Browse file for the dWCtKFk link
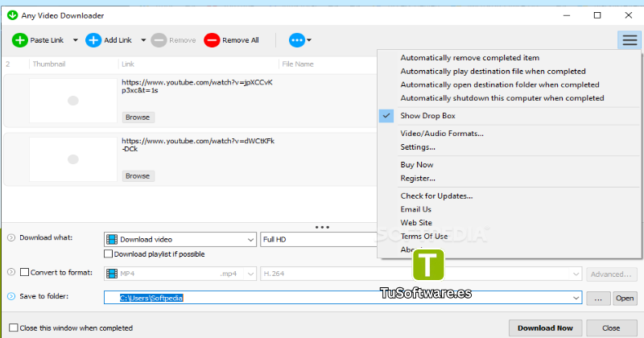The height and width of the screenshot is (338, 644). click(x=138, y=175)
